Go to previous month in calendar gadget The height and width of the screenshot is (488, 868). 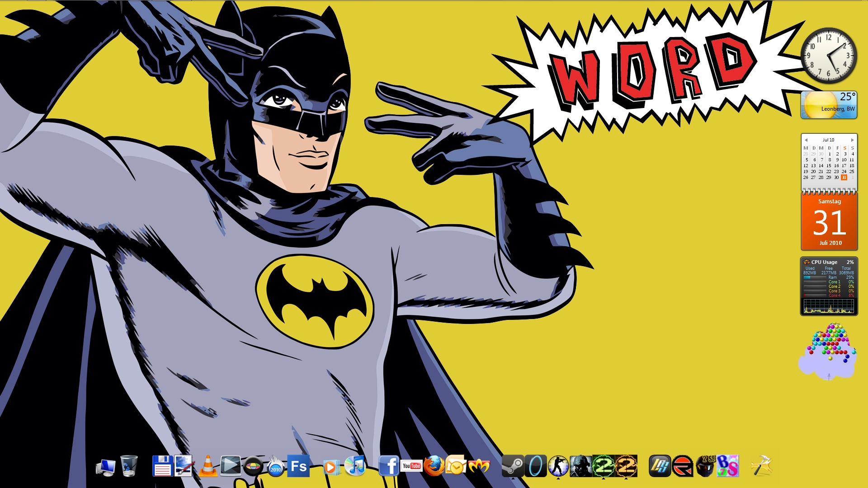pos(806,140)
